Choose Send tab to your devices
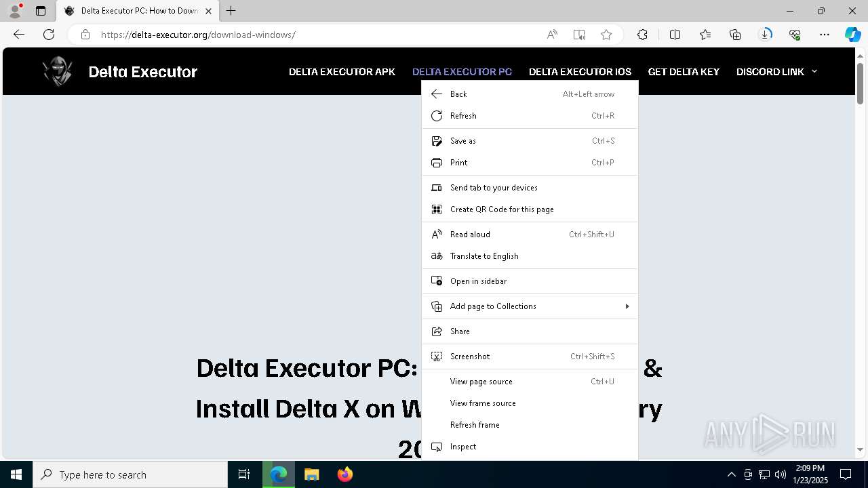Image resolution: width=868 pixels, height=488 pixels. pyautogui.click(x=530, y=188)
